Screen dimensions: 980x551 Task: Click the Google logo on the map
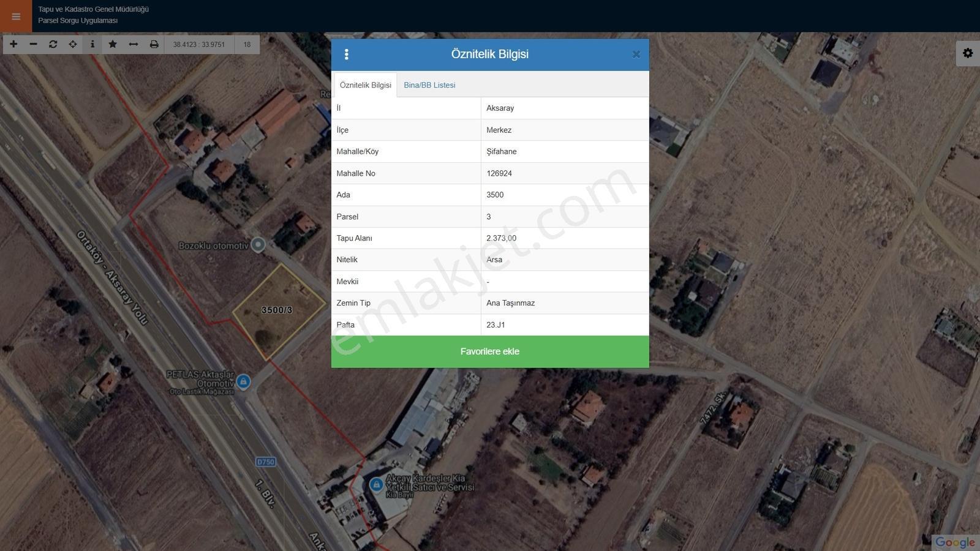click(955, 542)
